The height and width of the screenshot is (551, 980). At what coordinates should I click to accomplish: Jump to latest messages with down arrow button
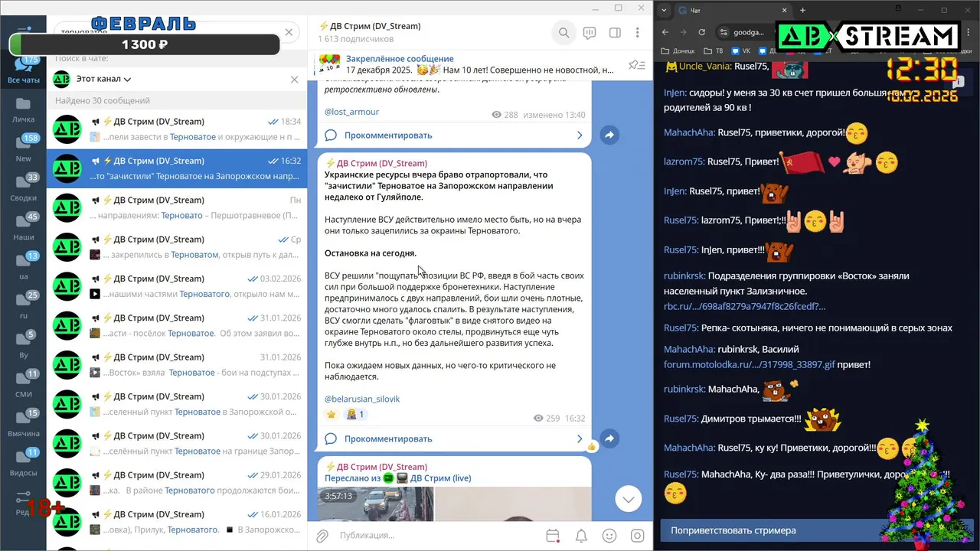[629, 499]
